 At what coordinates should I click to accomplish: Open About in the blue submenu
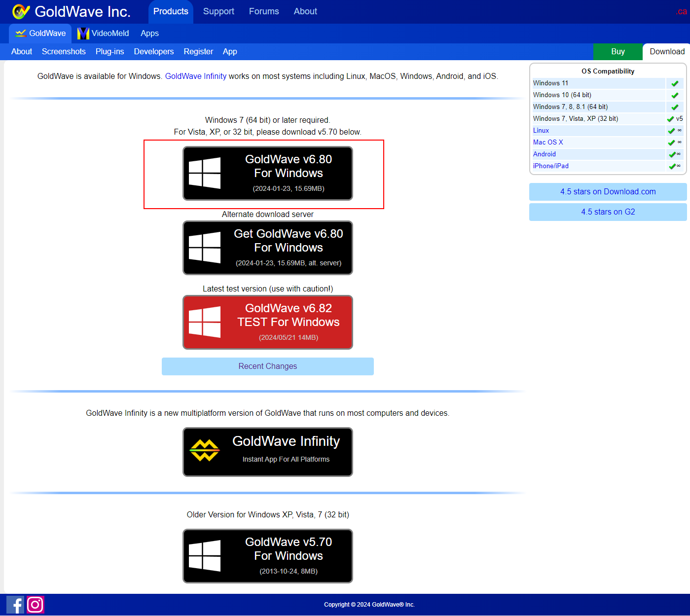(22, 52)
